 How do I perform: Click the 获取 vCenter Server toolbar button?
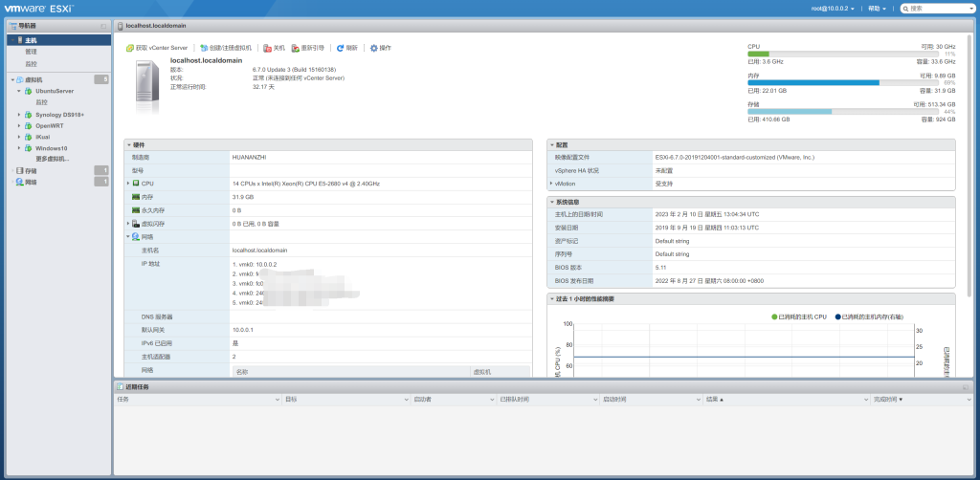point(158,48)
